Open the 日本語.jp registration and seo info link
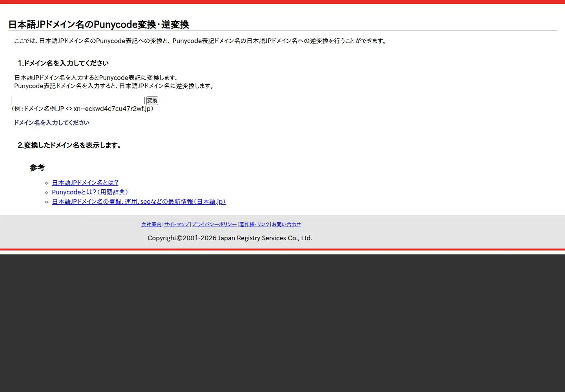The image size is (565, 392). pos(139,201)
